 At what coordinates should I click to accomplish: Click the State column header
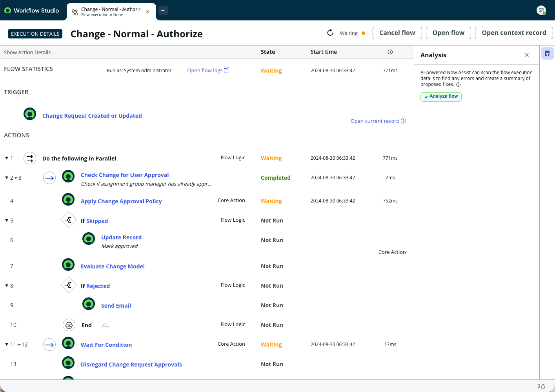pos(268,52)
